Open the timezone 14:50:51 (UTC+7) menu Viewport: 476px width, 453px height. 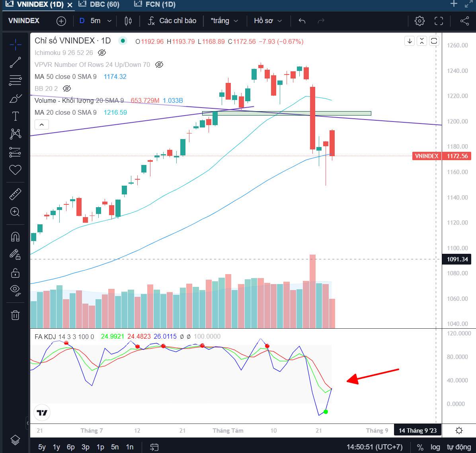(x=374, y=447)
